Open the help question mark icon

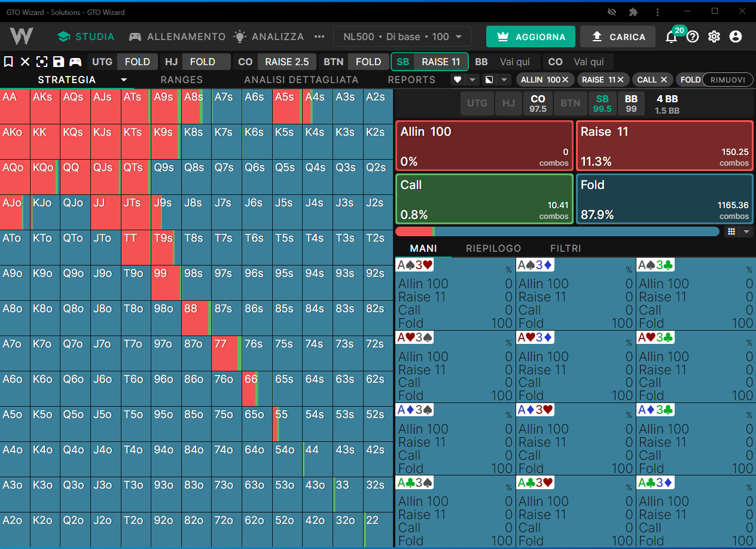point(693,37)
